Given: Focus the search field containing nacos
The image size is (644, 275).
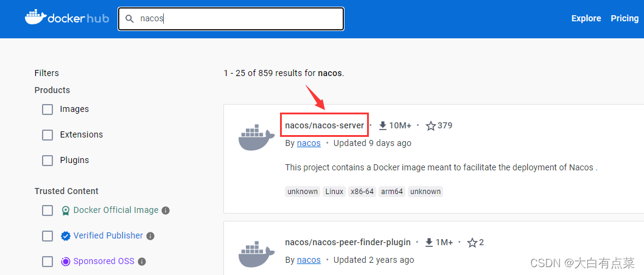Looking at the screenshot, I should click(231, 19).
